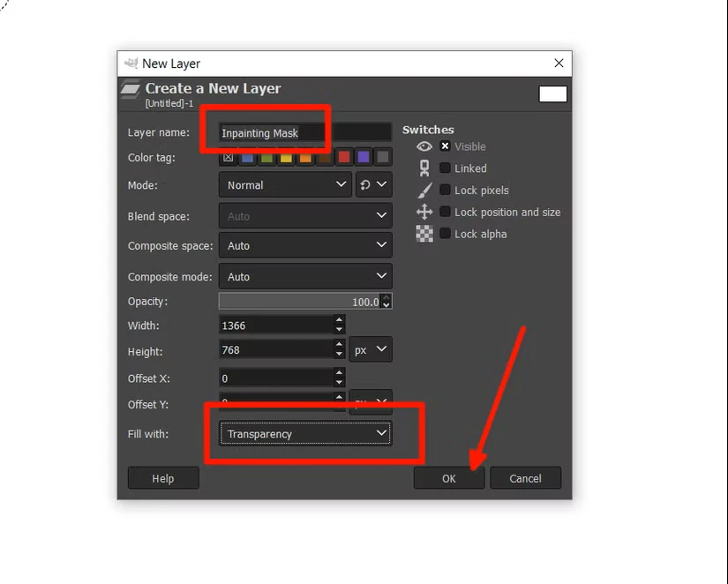Open the px unit dropdown beside Height
The width and height of the screenshot is (728, 584).
pyautogui.click(x=371, y=349)
